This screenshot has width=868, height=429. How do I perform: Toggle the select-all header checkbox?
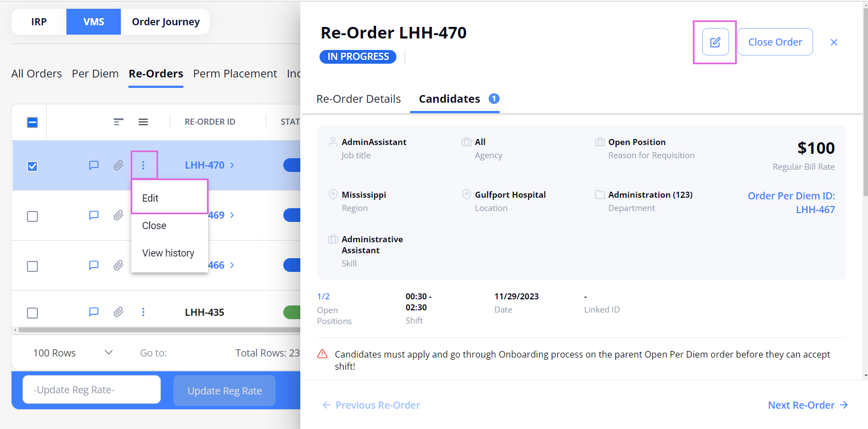[32, 122]
